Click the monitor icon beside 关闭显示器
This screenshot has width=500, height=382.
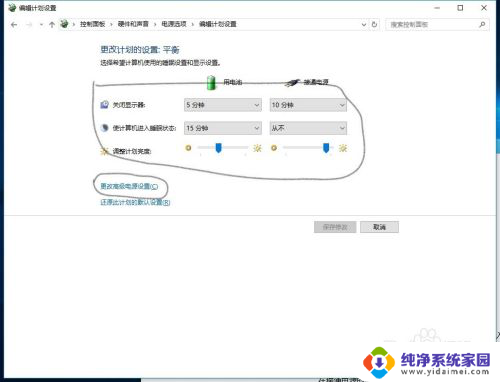tap(104, 105)
